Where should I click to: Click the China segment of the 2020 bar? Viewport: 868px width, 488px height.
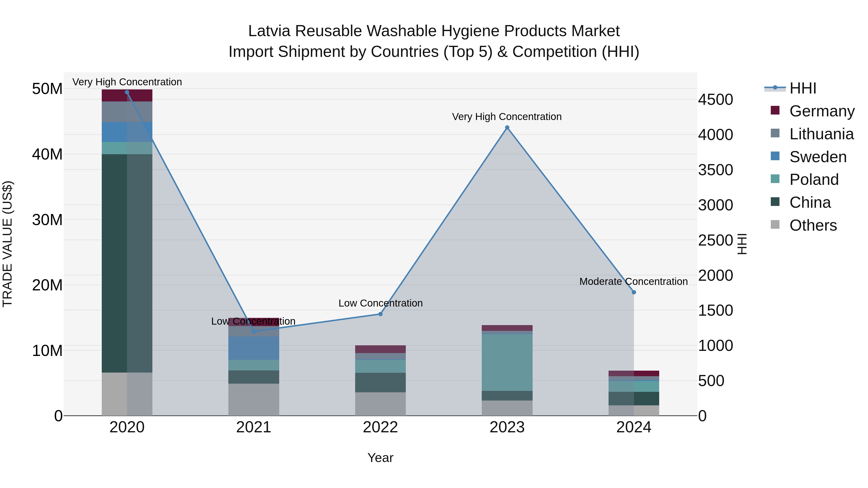(127, 263)
